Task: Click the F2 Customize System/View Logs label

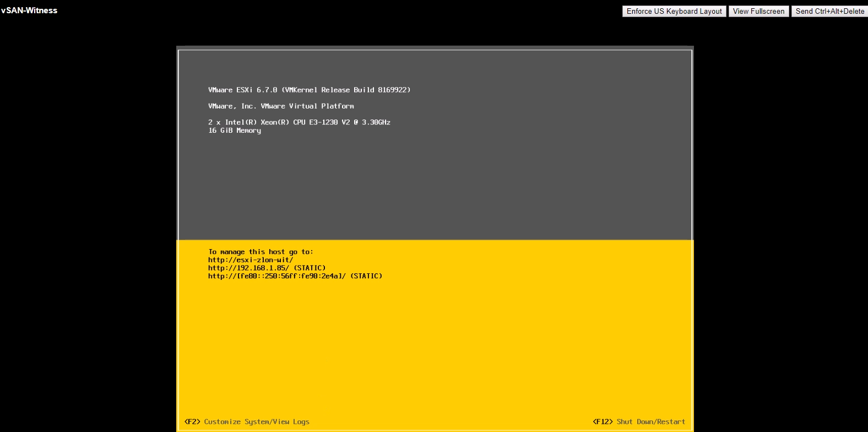Action: [247, 422]
